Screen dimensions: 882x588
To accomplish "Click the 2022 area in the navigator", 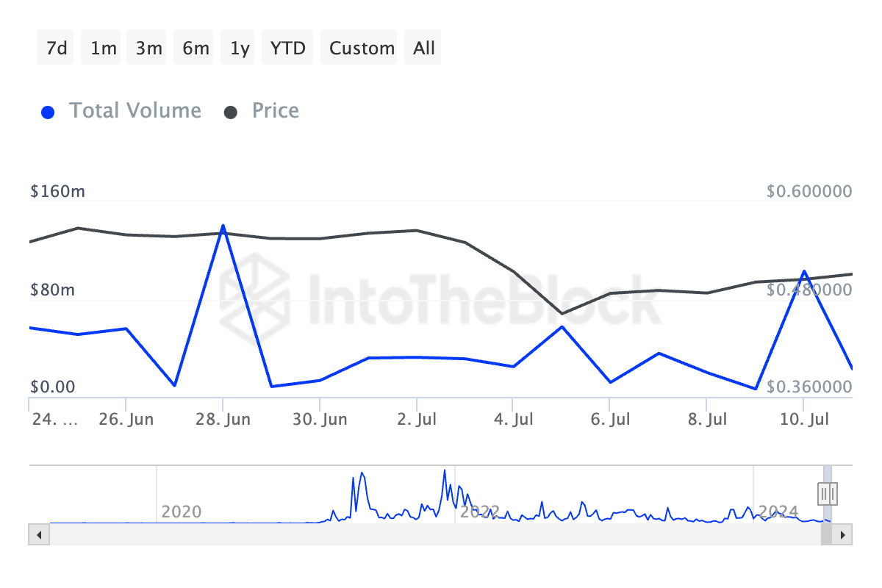I will coord(479,512).
